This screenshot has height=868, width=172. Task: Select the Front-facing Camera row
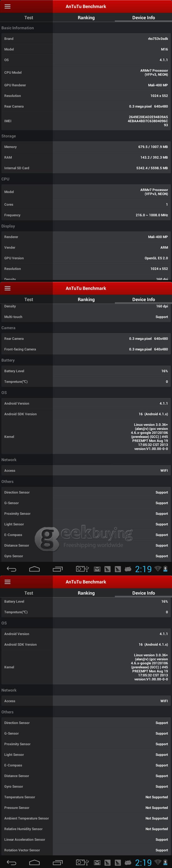tap(86, 349)
